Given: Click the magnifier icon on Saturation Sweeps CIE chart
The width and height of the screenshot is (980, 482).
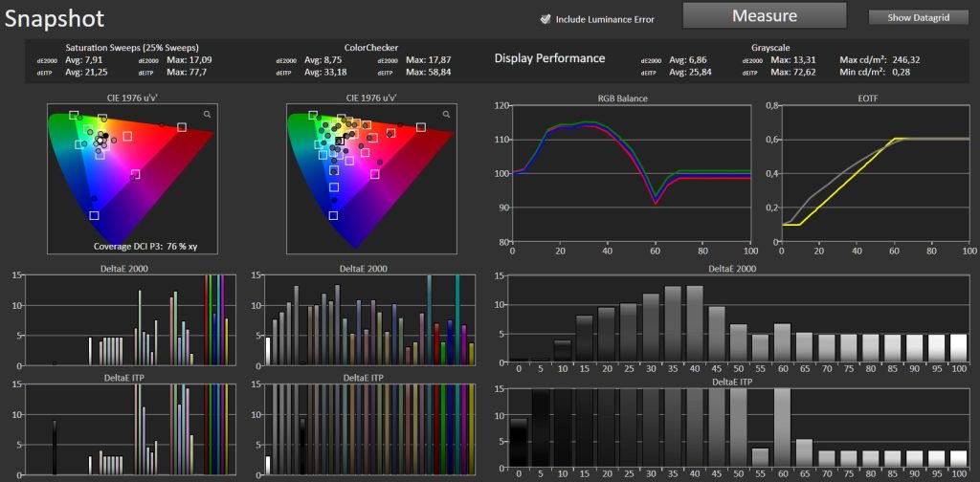Looking at the screenshot, I should (x=207, y=114).
